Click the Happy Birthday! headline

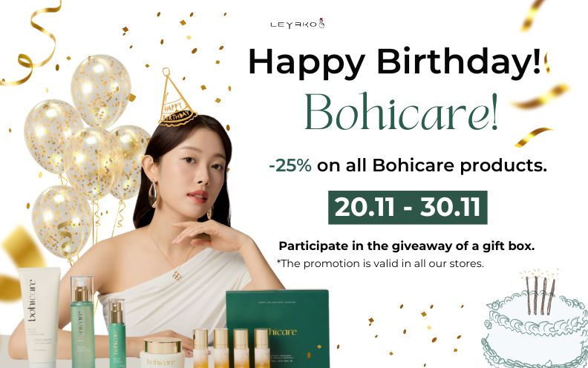click(x=394, y=62)
